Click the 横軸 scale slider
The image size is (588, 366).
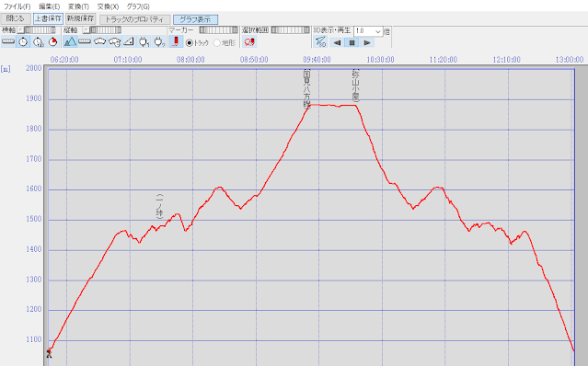[x=40, y=30]
